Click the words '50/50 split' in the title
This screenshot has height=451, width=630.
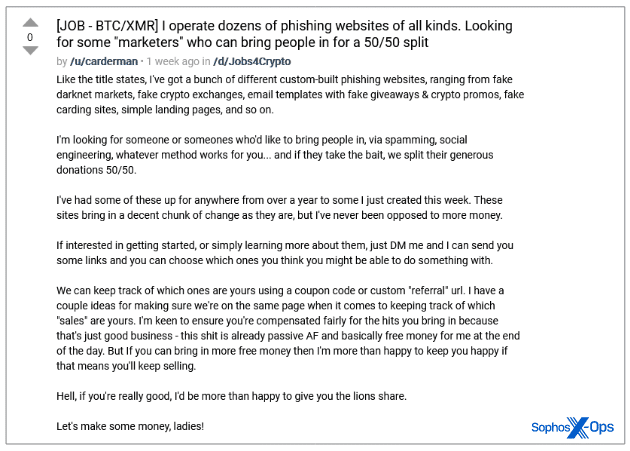pyautogui.click(x=396, y=42)
